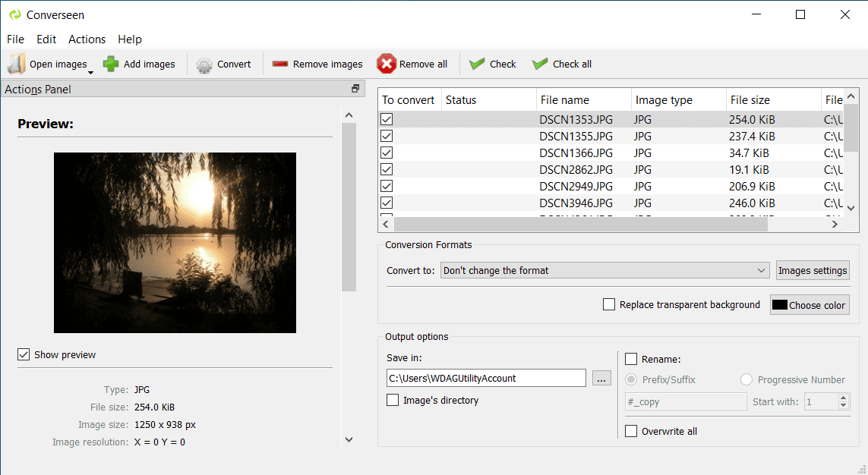Click the Remove all toolbar label
The width and height of the screenshot is (868, 475).
point(423,64)
